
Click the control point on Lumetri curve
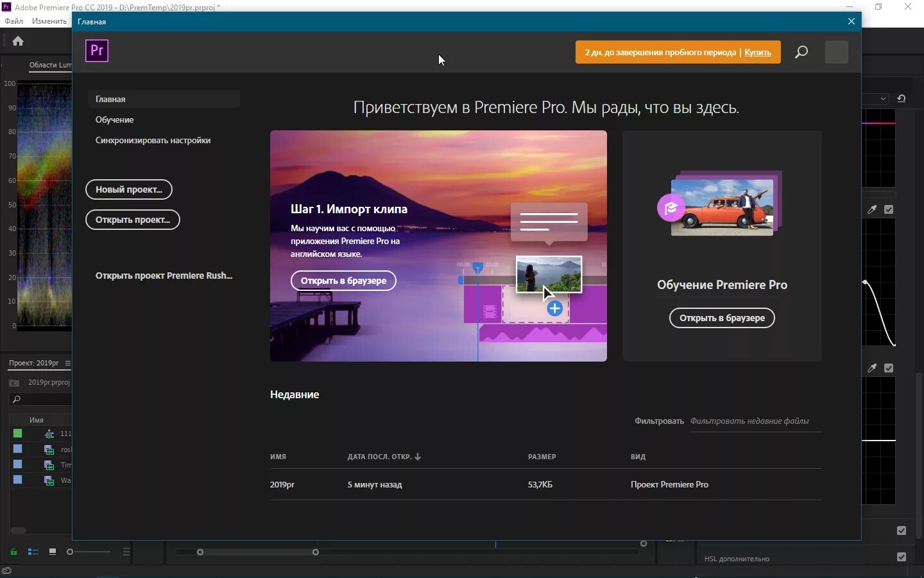tap(865, 282)
